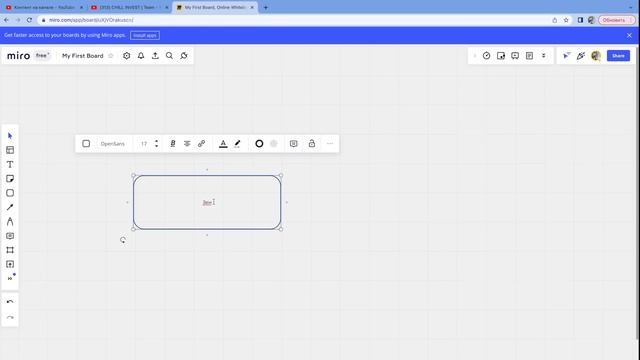Bookmark this page with star icon
Screen dimensions: 640x360
click(x=566, y=20)
